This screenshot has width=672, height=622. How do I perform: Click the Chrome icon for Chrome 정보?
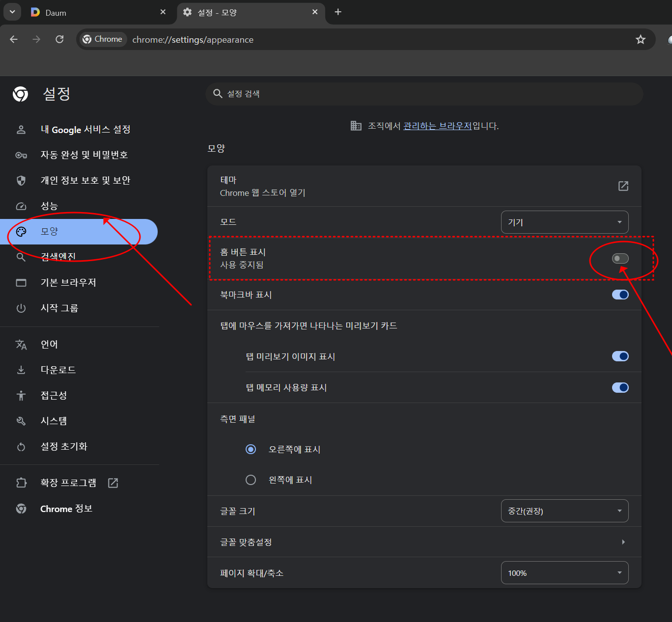coord(21,509)
